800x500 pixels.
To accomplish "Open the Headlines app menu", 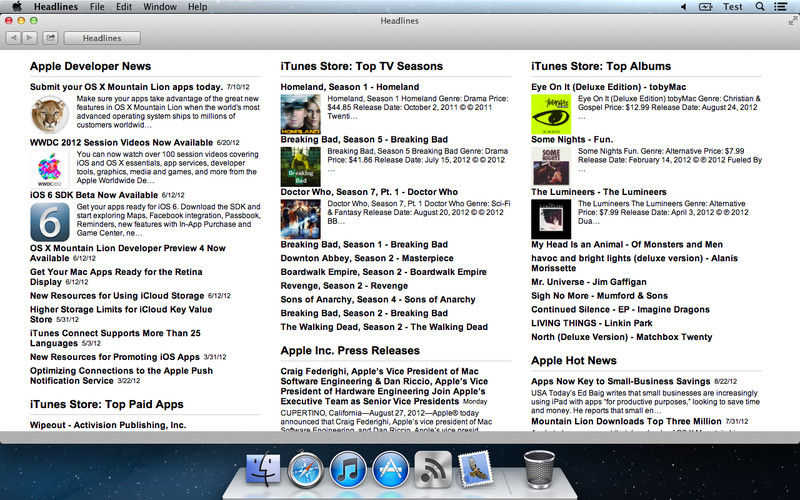I will [x=56, y=7].
